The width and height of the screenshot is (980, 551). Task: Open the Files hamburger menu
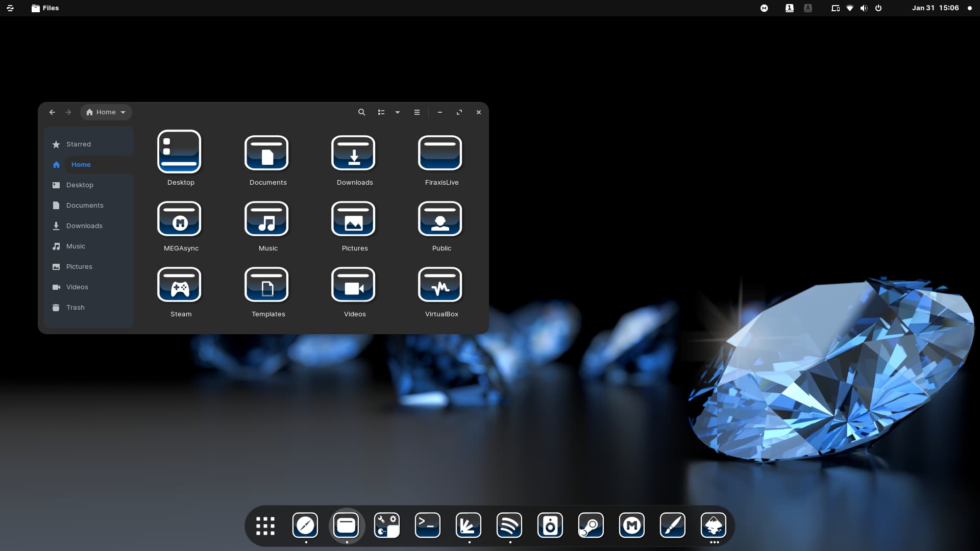point(417,112)
